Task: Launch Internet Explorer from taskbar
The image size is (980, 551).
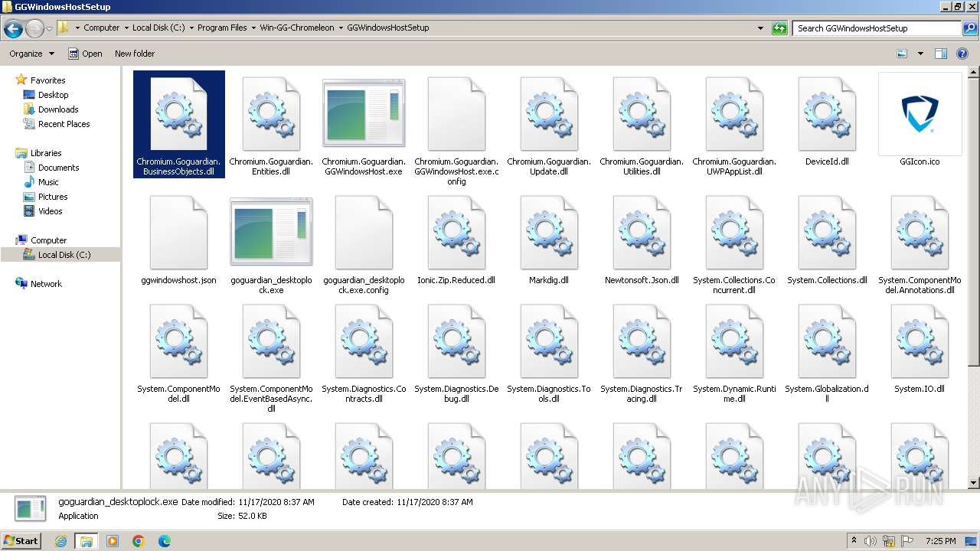Action: (60, 541)
